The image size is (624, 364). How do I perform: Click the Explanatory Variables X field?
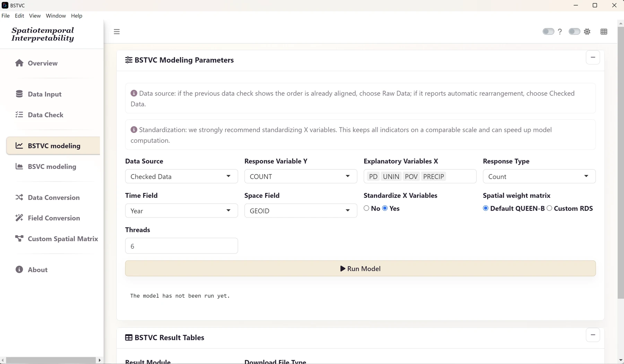pos(420,176)
